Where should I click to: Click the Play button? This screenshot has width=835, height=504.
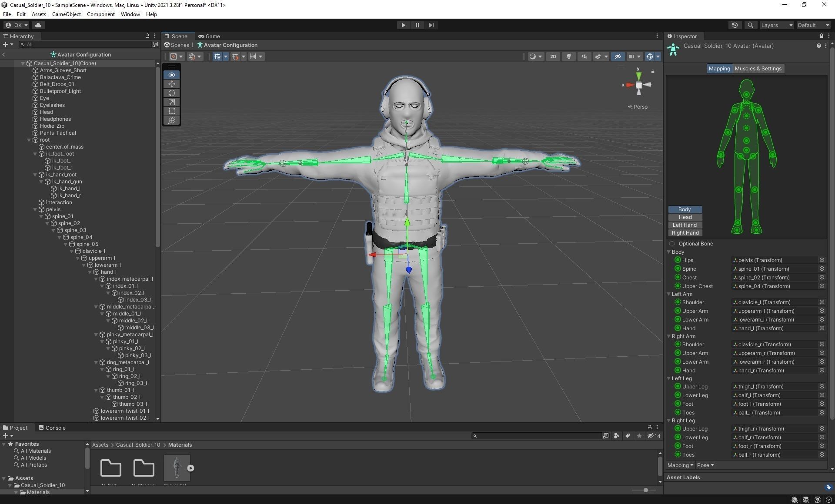(x=403, y=25)
